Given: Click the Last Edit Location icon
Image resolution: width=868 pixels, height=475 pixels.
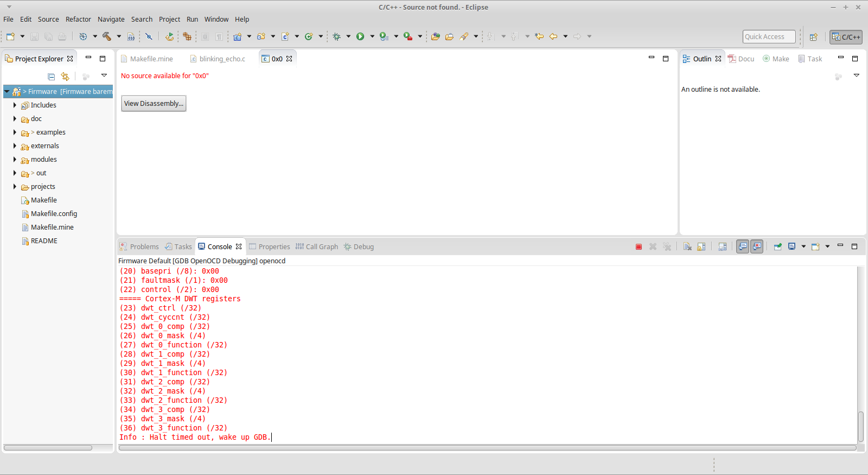Looking at the screenshot, I should pyautogui.click(x=539, y=36).
